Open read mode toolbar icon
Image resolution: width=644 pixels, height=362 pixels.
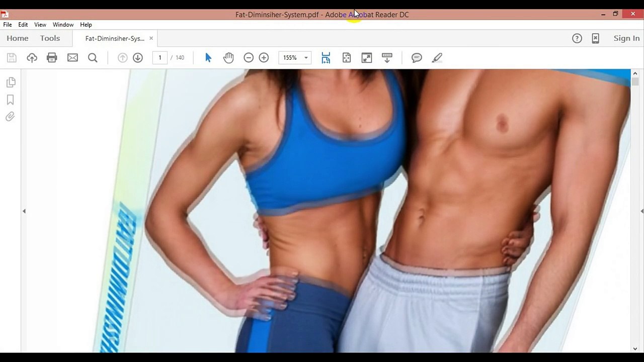point(387,58)
